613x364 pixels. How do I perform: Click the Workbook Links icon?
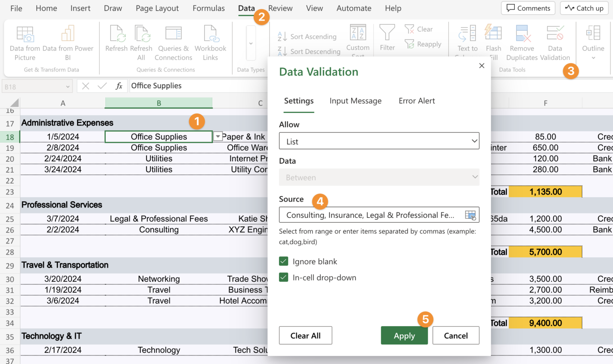(x=210, y=42)
